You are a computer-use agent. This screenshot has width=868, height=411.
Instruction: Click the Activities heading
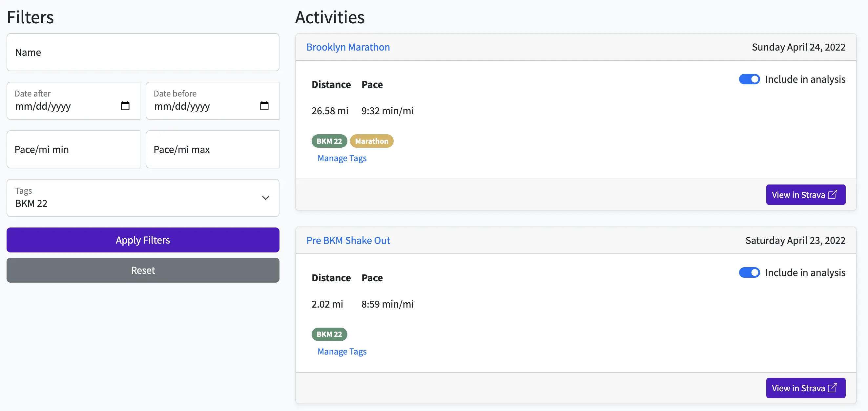[330, 17]
